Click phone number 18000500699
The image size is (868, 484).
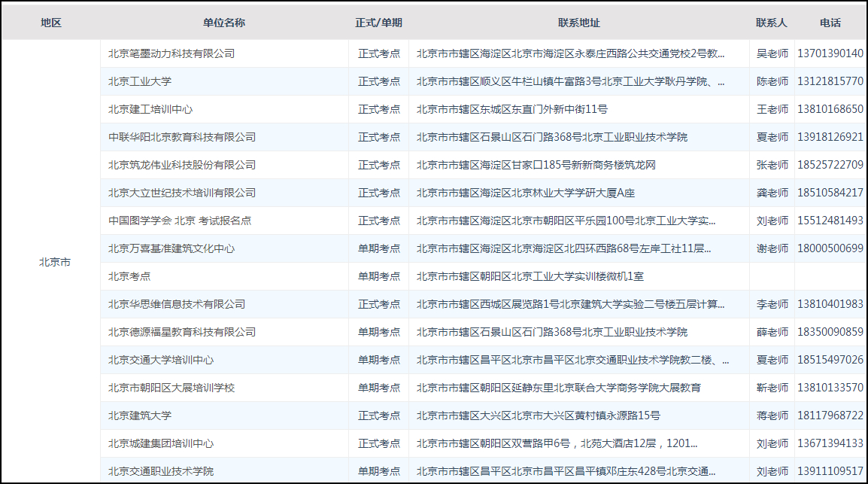pyautogui.click(x=830, y=248)
